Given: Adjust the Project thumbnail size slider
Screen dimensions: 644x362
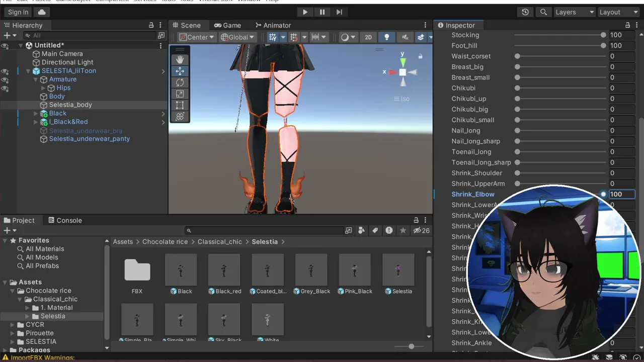Looking at the screenshot, I should point(410,346).
